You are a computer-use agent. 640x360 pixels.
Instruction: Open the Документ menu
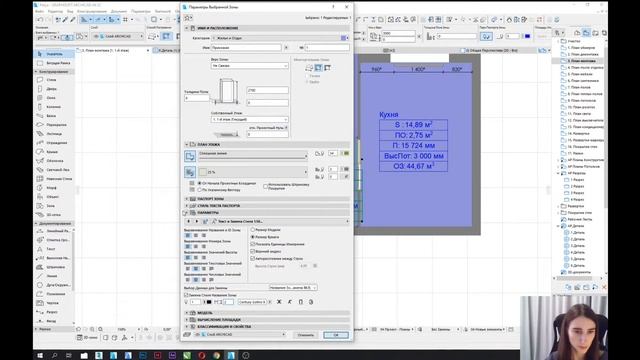click(119, 11)
